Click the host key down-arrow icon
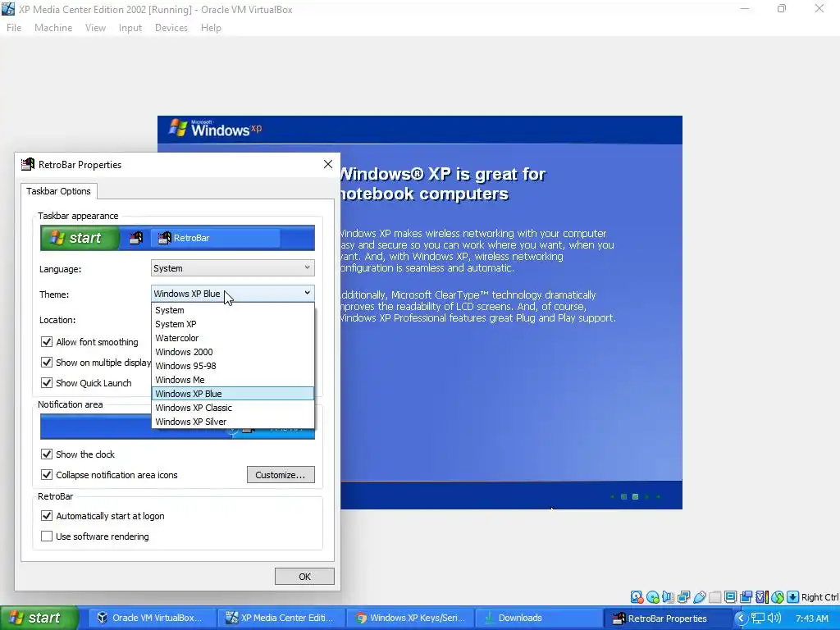Image resolution: width=840 pixels, height=630 pixels. [x=793, y=597]
